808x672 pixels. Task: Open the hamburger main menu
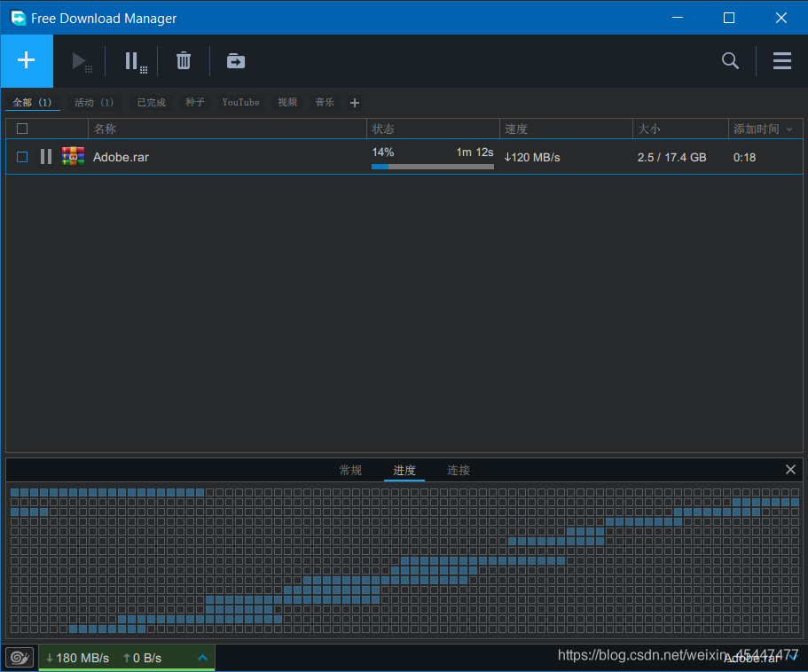pyautogui.click(x=781, y=61)
